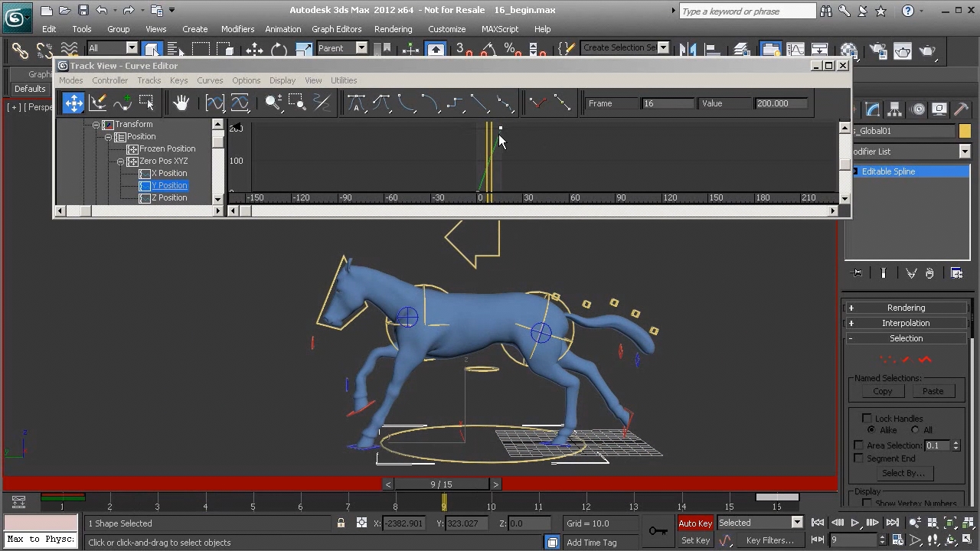Click the yellow object color swatch

point(964,132)
